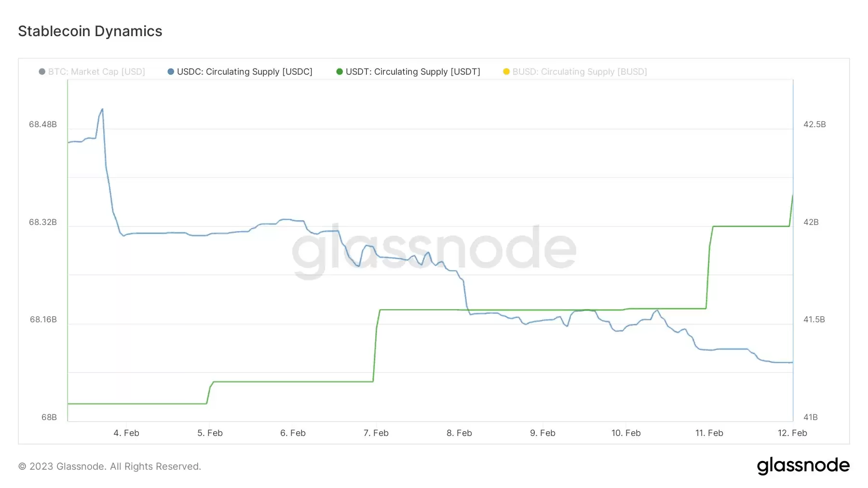Click the 41.5B right axis label
Viewport: 868px width, 488px height.
coord(814,319)
